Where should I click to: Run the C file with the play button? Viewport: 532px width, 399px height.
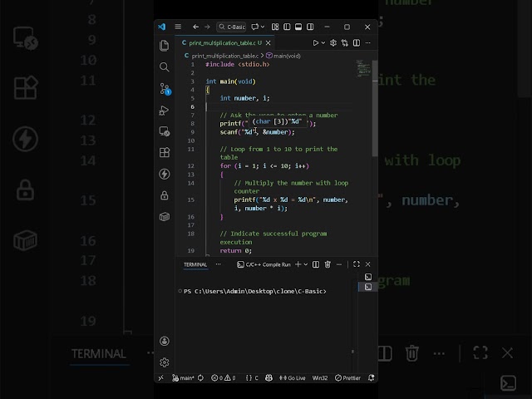point(316,42)
